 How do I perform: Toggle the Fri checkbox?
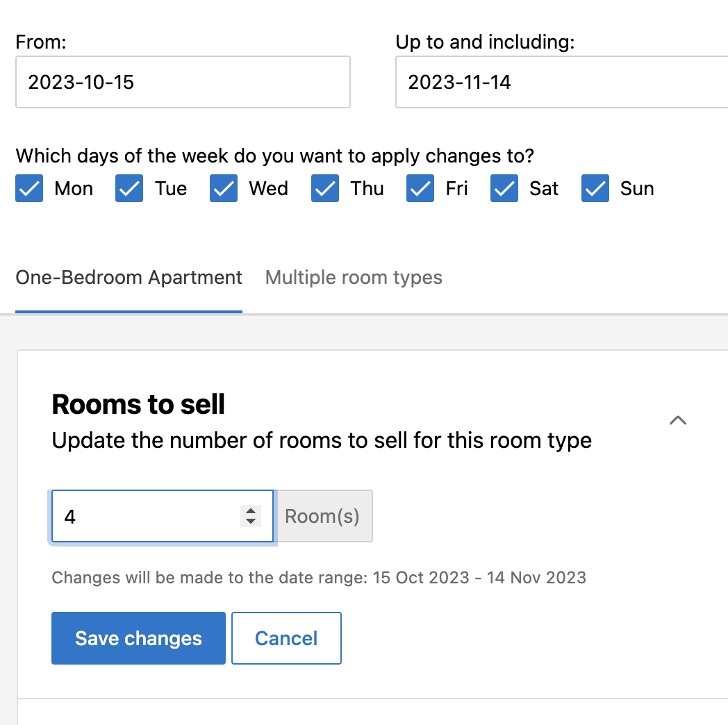420,189
